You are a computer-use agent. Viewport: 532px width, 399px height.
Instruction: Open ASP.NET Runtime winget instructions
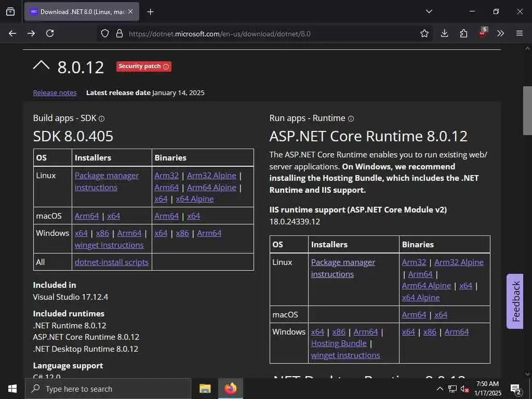pos(345,355)
